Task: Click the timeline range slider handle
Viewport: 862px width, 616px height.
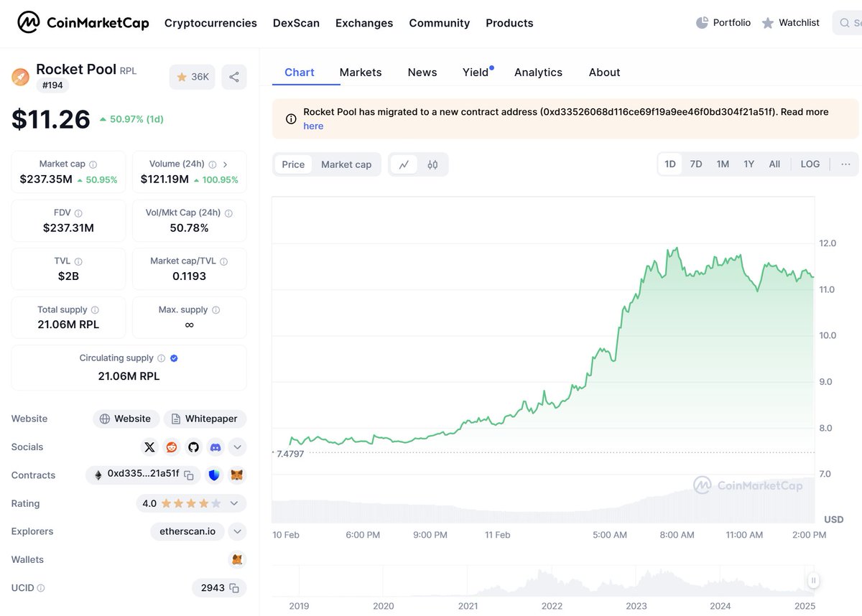Action: point(813,580)
